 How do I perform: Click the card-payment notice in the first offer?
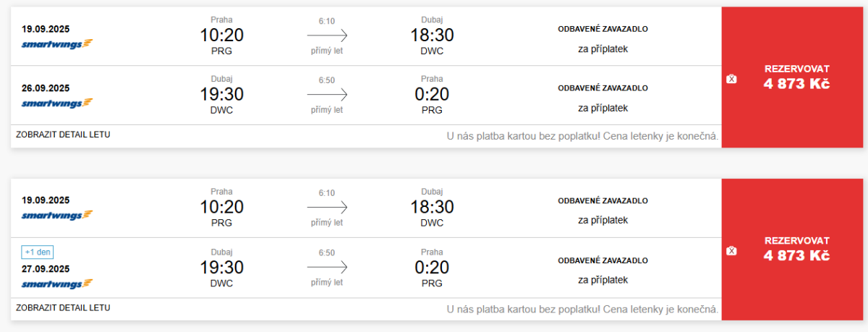583,136
